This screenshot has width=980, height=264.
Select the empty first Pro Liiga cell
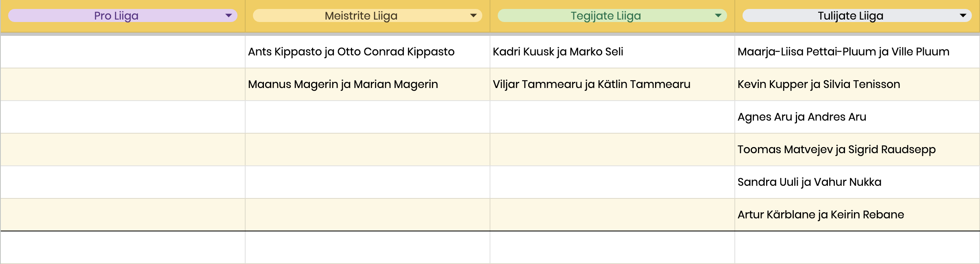pyautogui.click(x=123, y=52)
